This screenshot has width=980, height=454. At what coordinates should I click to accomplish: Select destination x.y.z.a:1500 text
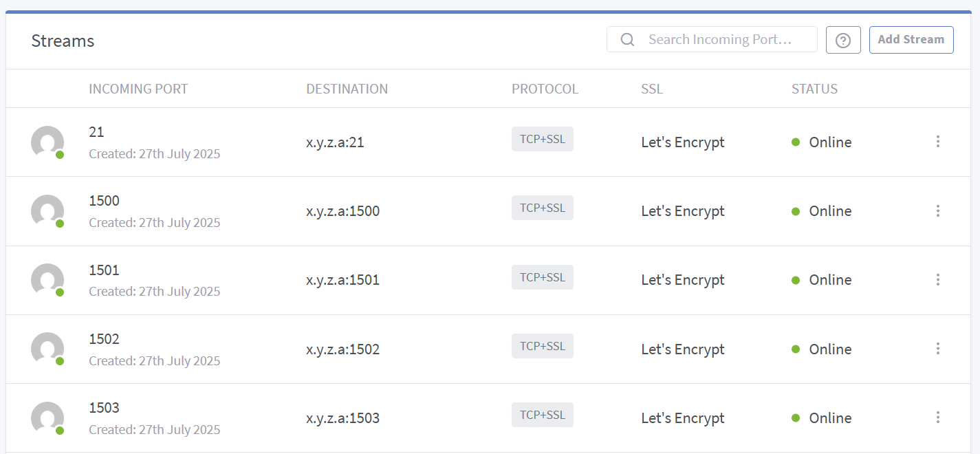pos(342,211)
